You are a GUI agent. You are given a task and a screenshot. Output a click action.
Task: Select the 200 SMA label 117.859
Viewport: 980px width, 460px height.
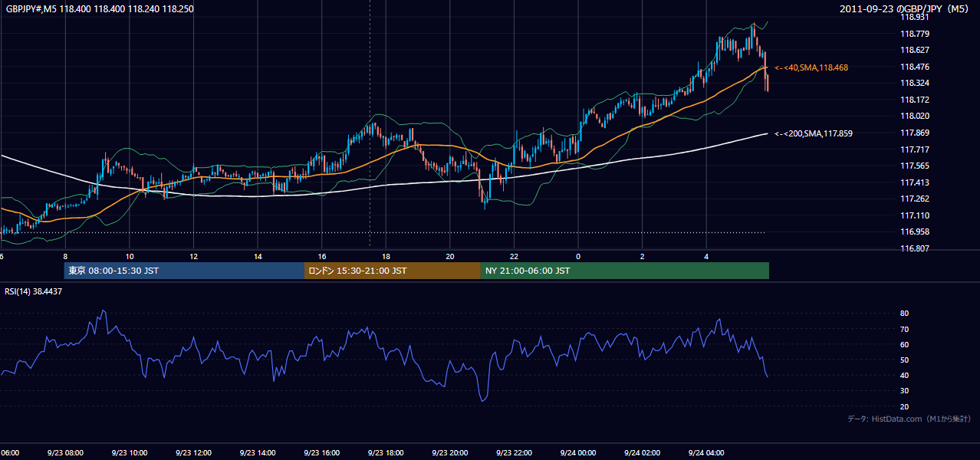coord(814,133)
